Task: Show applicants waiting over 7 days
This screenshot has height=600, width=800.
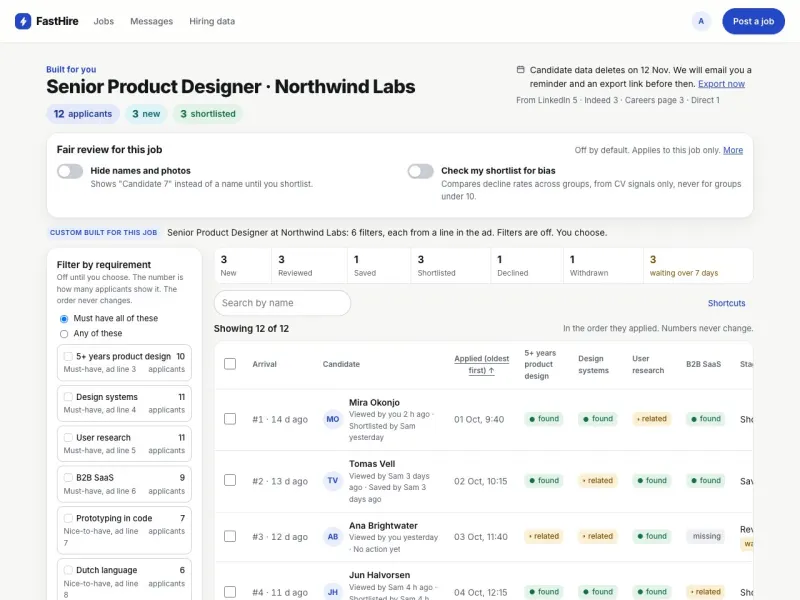Action: point(698,265)
